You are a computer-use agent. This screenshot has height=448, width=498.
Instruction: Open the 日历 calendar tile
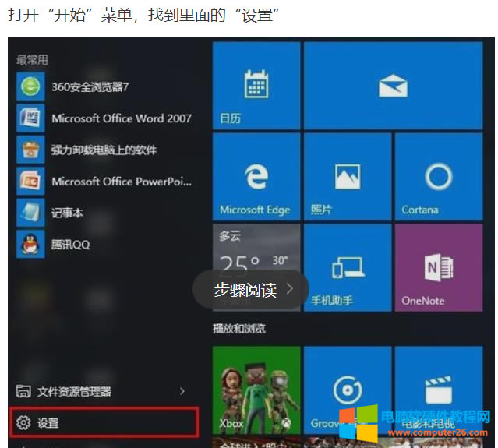[x=256, y=86]
